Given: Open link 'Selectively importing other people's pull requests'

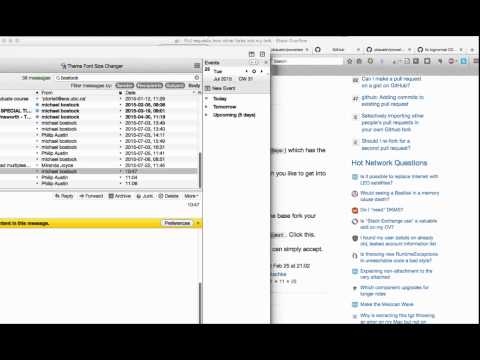Looking at the screenshot, I should click(392, 122).
